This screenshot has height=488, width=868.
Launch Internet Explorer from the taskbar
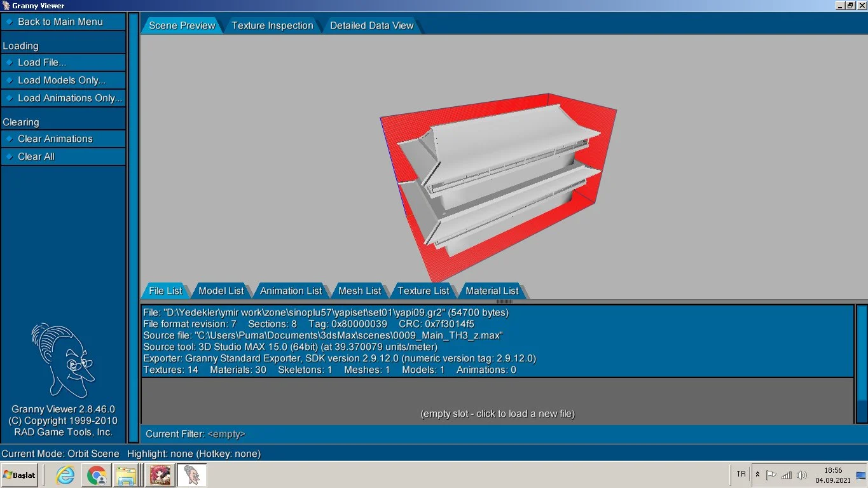pos(65,475)
